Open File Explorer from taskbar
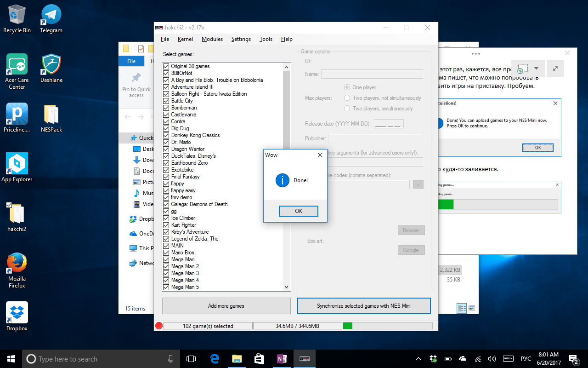Screen dimensions: 588x368 [237, 359]
